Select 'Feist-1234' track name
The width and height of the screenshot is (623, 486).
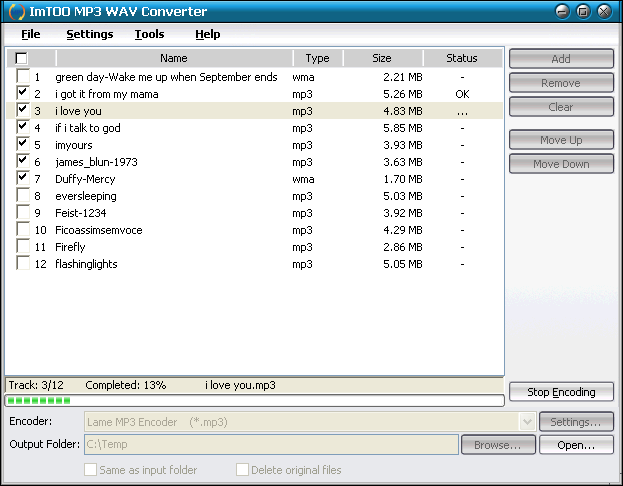81,213
